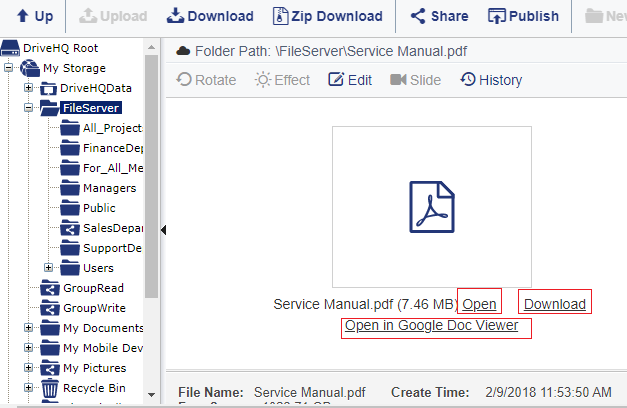Screen dimensions: 627x408
Task: Open the file History
Action: point(491,80)
